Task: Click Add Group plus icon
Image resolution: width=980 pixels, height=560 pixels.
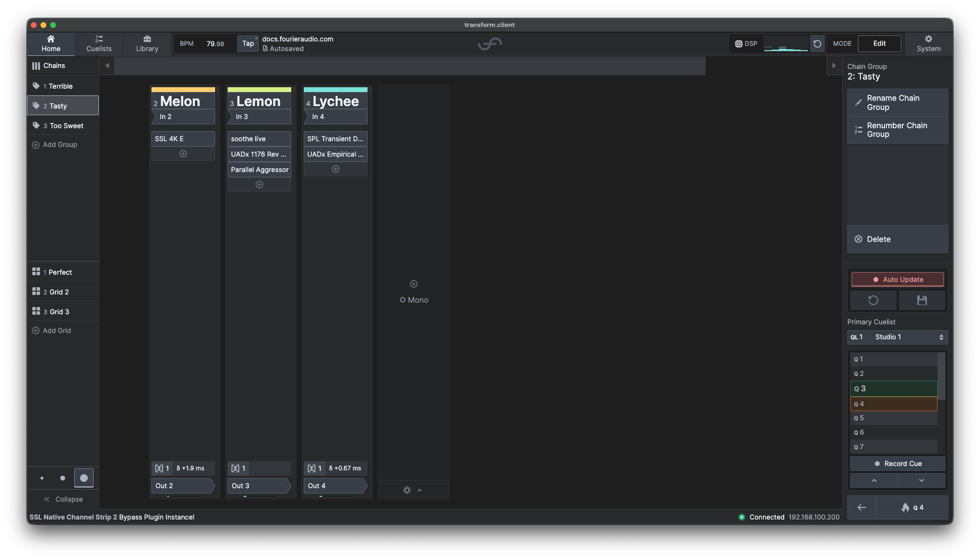Action: (36, 145)
